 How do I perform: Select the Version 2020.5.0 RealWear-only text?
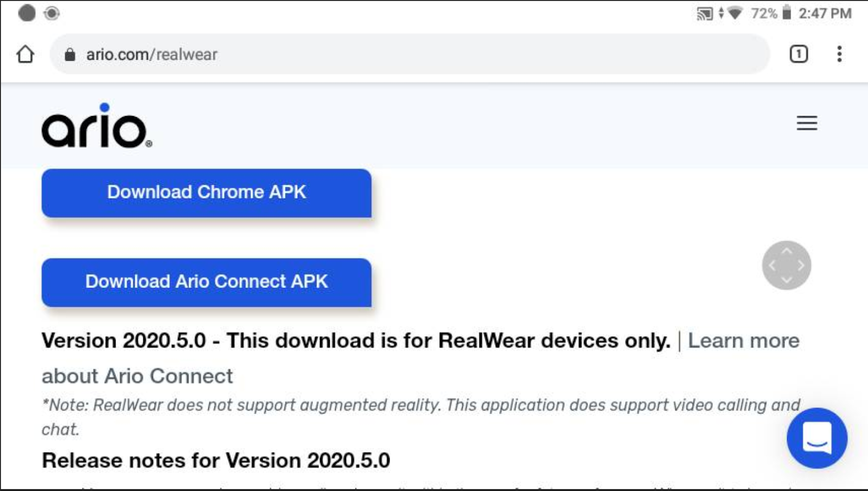click(356, 341)
